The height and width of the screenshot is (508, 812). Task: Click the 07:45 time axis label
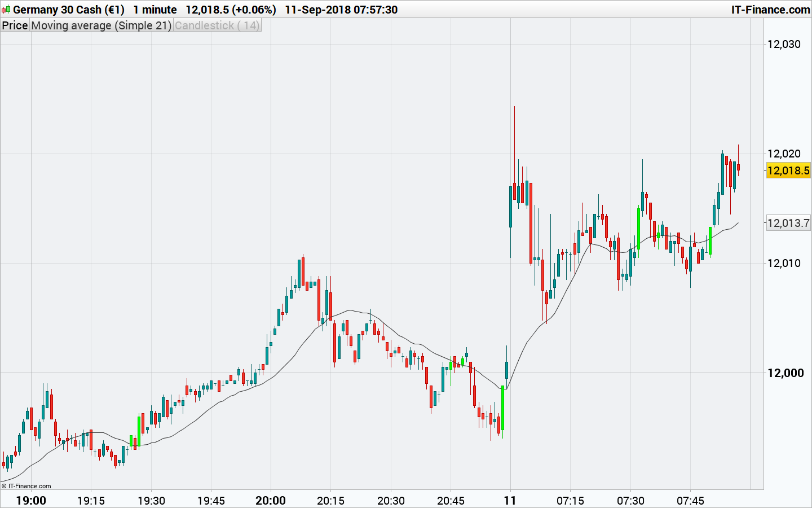coord(690,501)
